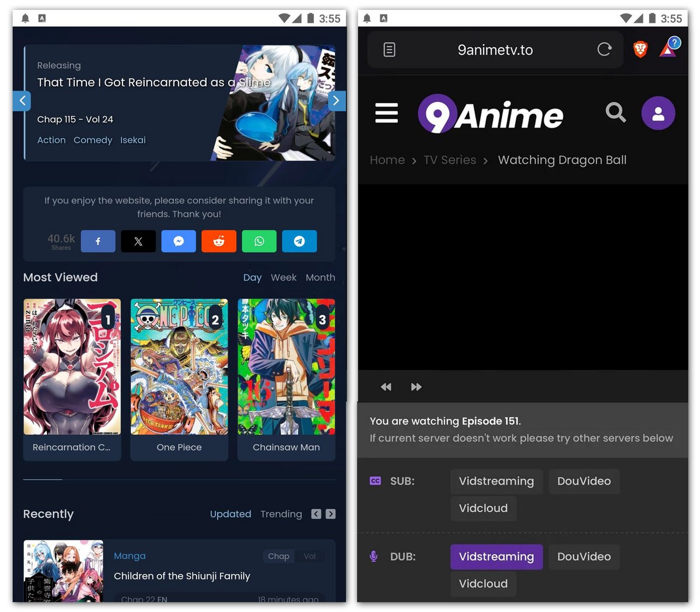700x612 pixels.
Task: Open the 9Anime hamburger menu
Action: (x=386, y=113)
